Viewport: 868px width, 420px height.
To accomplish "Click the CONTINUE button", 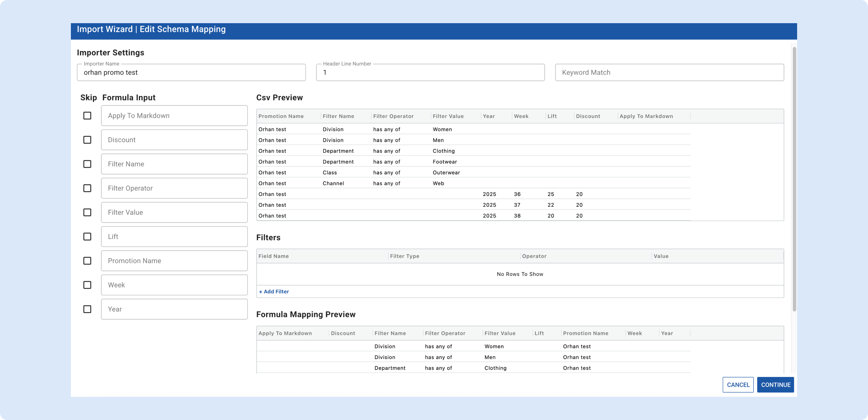I will (775, 385).
